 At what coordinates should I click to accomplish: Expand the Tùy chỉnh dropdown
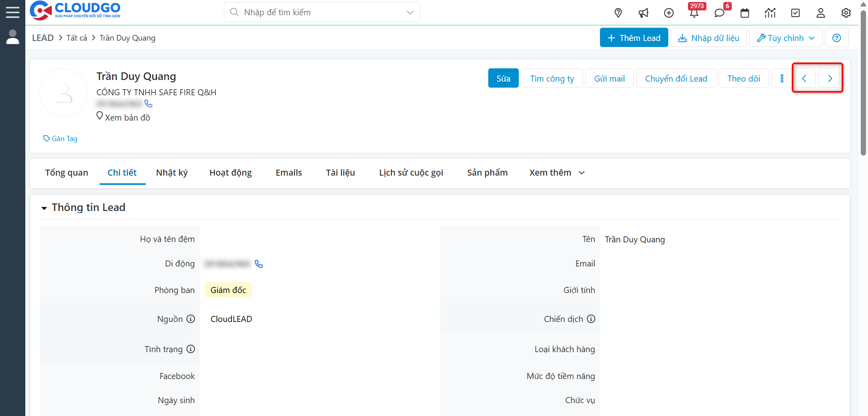click(786, 38)
